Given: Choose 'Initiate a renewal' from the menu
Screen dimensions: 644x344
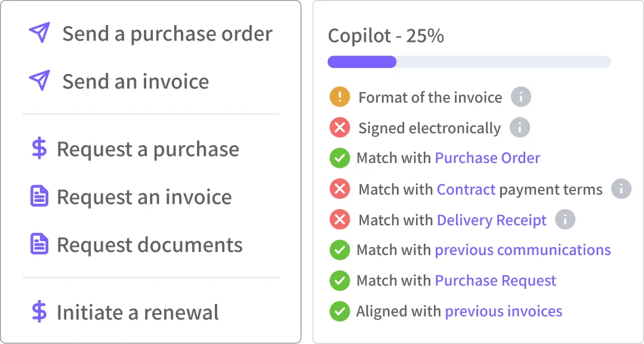Looking at the screenshot, I should 137,312.
